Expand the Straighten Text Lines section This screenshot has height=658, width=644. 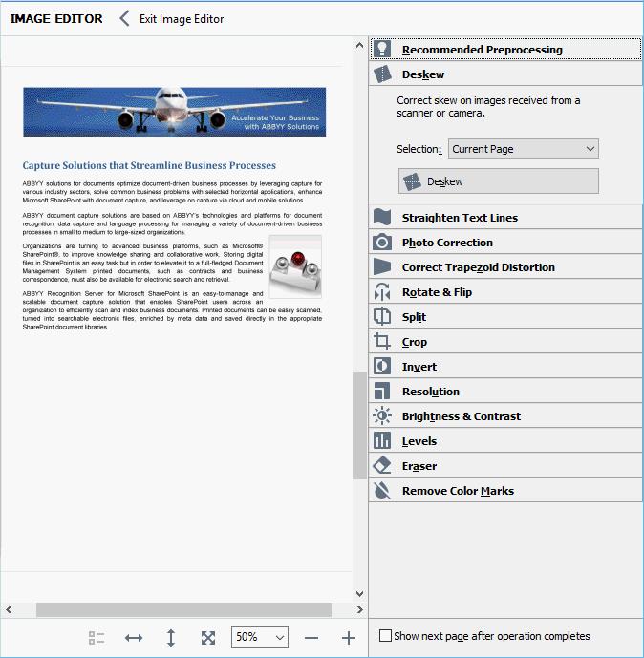coord(505,218)
